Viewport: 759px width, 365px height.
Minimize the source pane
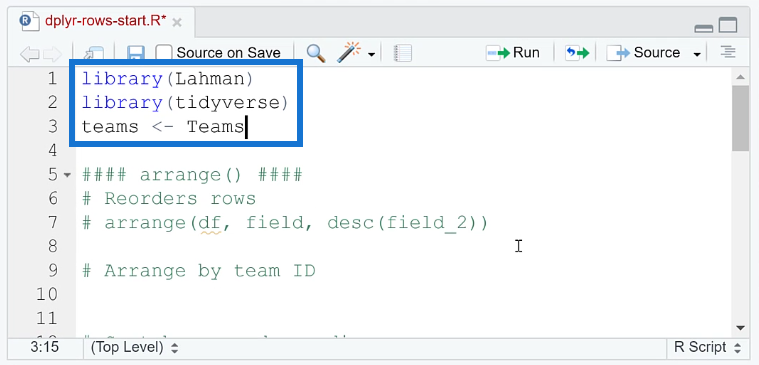pyautogui.click(x=703, y=28)
